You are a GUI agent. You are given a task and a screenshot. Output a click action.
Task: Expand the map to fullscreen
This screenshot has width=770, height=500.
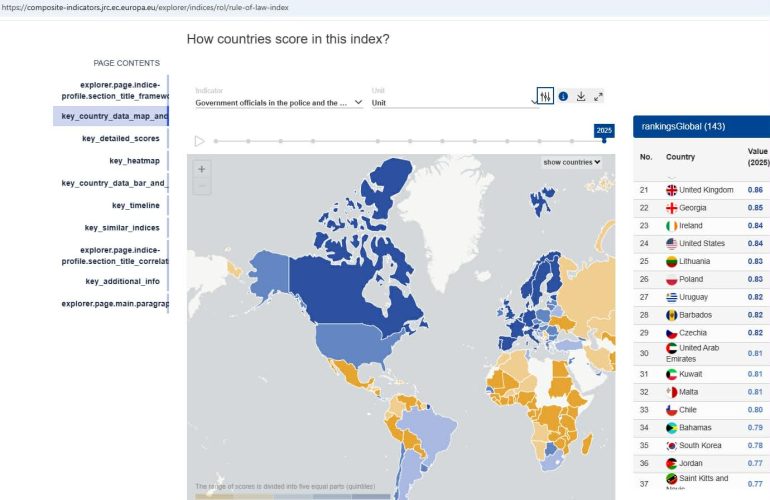point(598,96)
